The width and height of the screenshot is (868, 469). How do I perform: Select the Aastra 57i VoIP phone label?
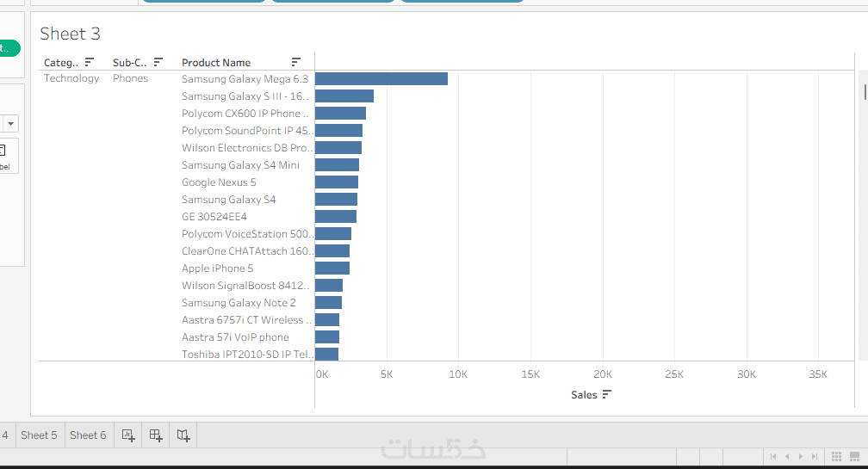click(235, 336)
